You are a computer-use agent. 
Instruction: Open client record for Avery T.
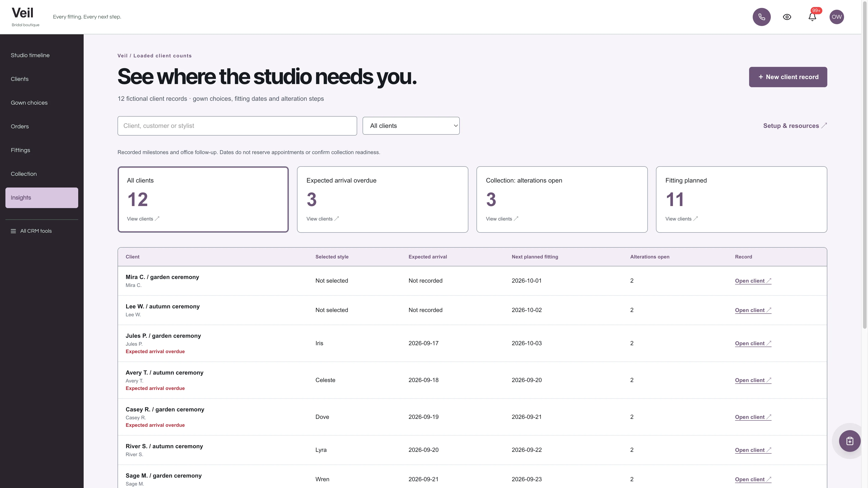pos(753,380)
